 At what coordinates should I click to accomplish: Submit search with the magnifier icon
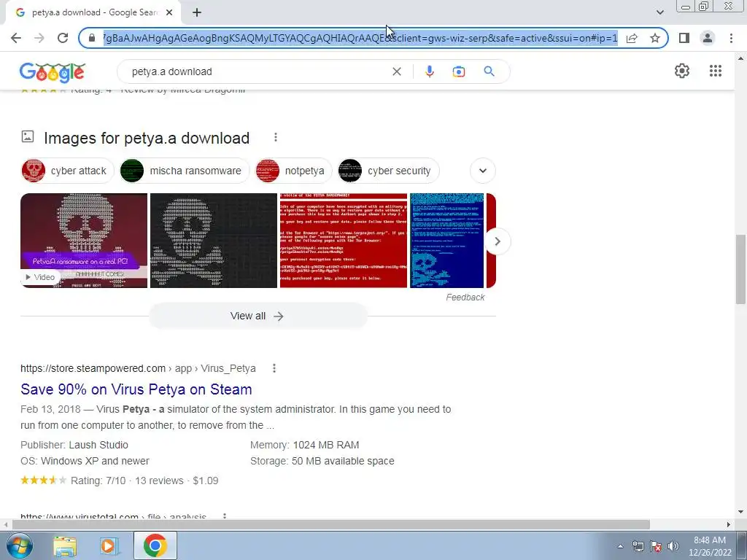coord(489,71)
